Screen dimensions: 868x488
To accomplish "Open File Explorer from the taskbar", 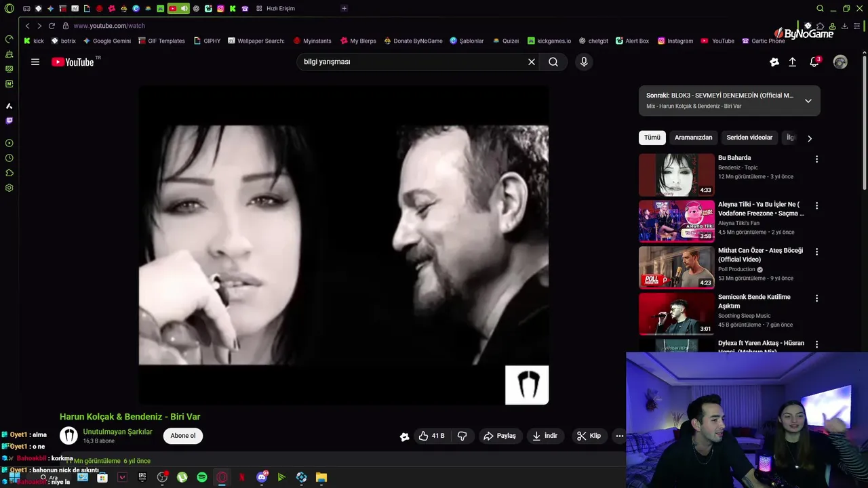I will click(x=321, y=477).
